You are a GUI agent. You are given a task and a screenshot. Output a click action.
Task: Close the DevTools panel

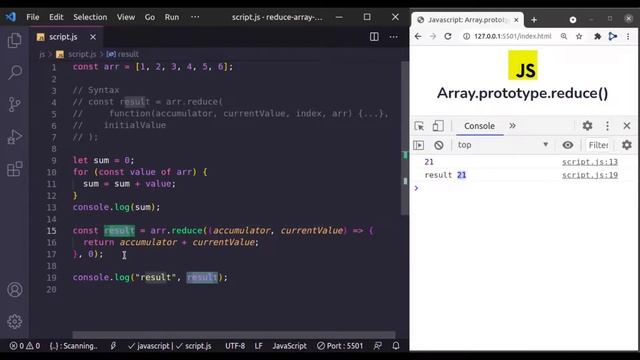(627, 126)
